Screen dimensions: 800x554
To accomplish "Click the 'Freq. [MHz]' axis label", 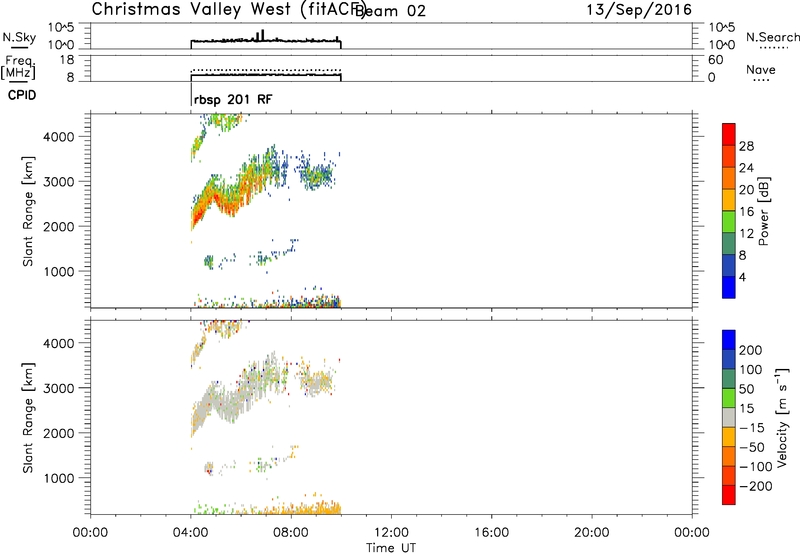I will click(x=18, y=67).
